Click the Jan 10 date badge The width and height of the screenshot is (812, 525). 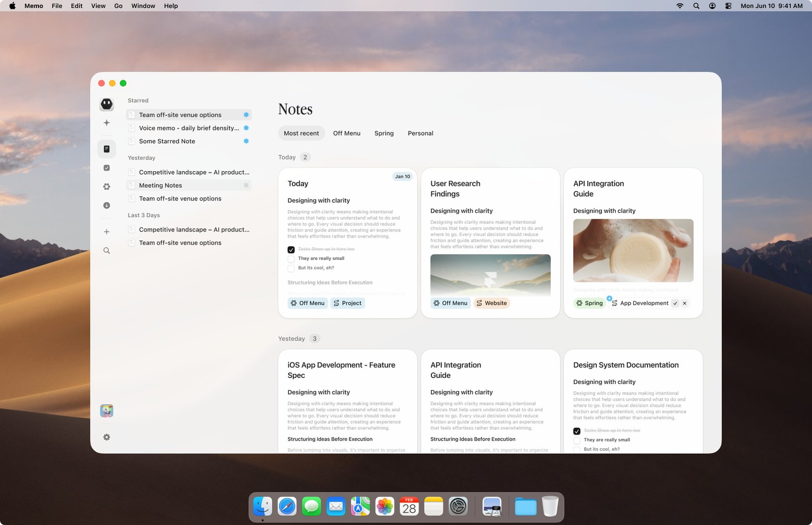(x=402, y=177)
